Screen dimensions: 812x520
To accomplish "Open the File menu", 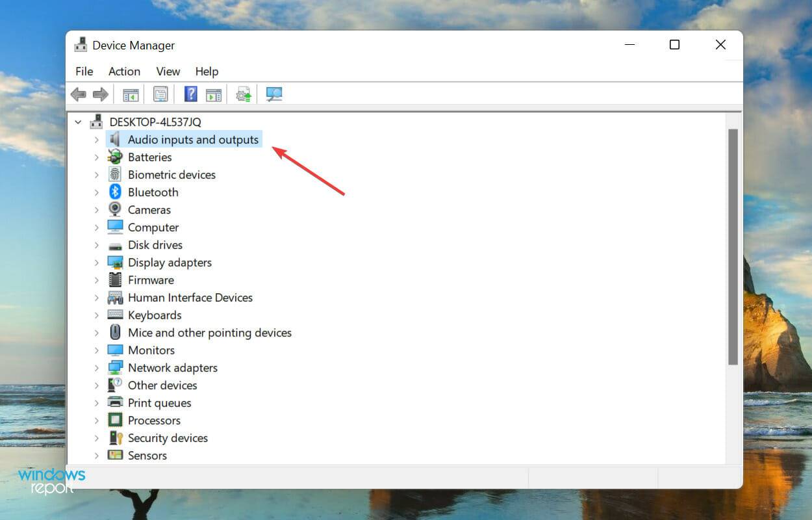I will pos(84,71).
